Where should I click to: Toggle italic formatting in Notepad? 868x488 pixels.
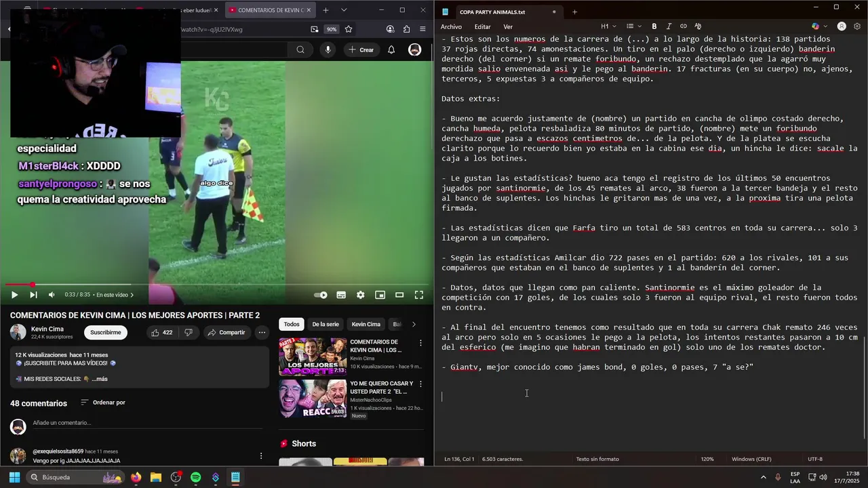(669, 26)
